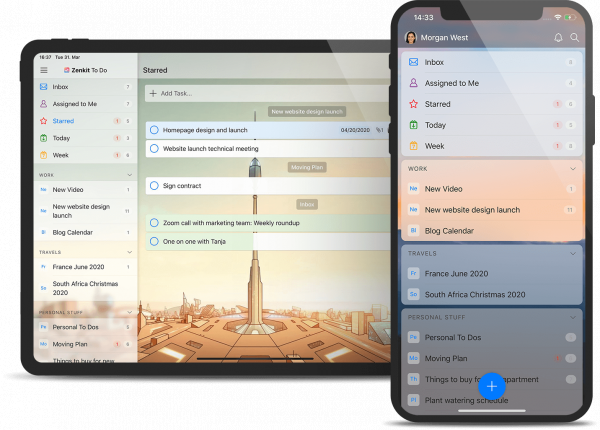The width and height of the screenshot is (600, 430).
Task: Collapse the WORK folder on tablet sidebar
Action: point(130,174)
